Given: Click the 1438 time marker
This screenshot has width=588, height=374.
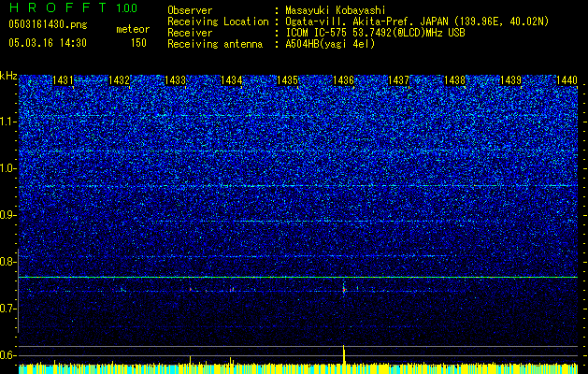Looking at the screenshot, I should click(x=455, y=80).
